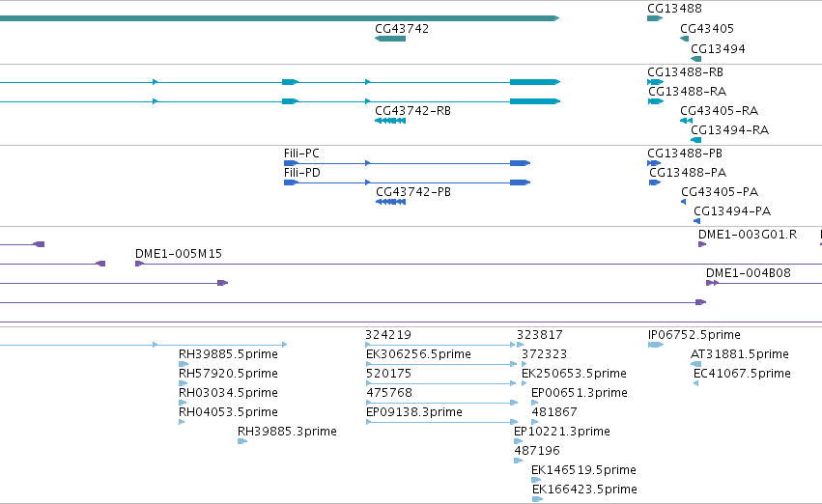Select the CG13494-PA protein label
The width and height of the screenshot is (822, 504).
732,211
